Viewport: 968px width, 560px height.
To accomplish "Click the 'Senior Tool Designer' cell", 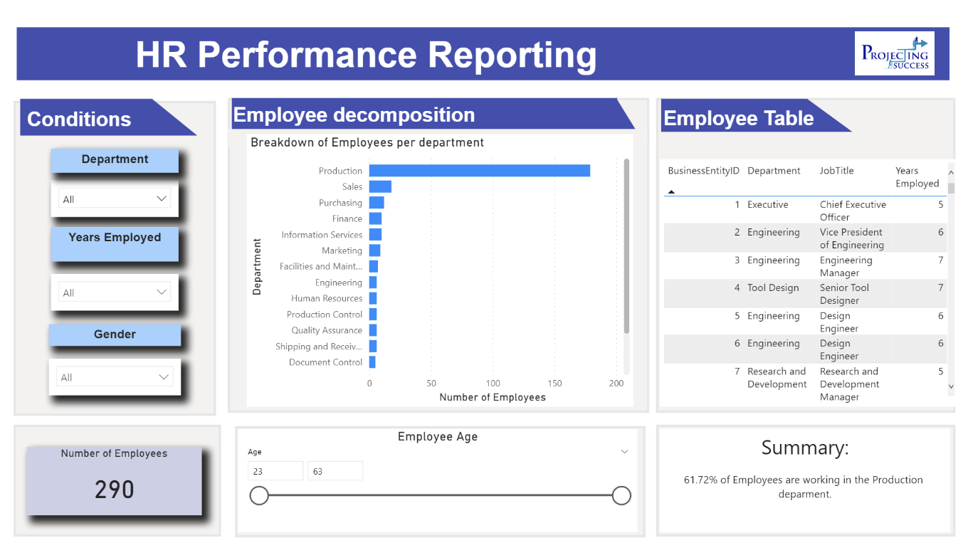I will coord(844,294).
